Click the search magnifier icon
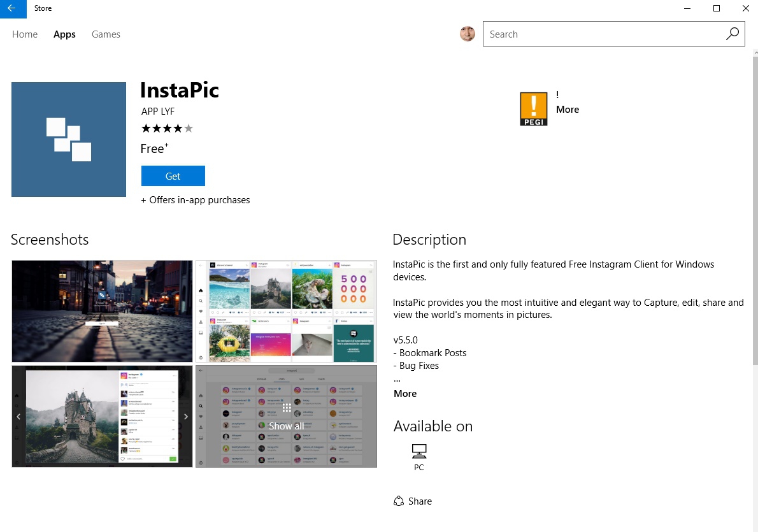Viewport: 758px width, 532px height. coord(733,34)
